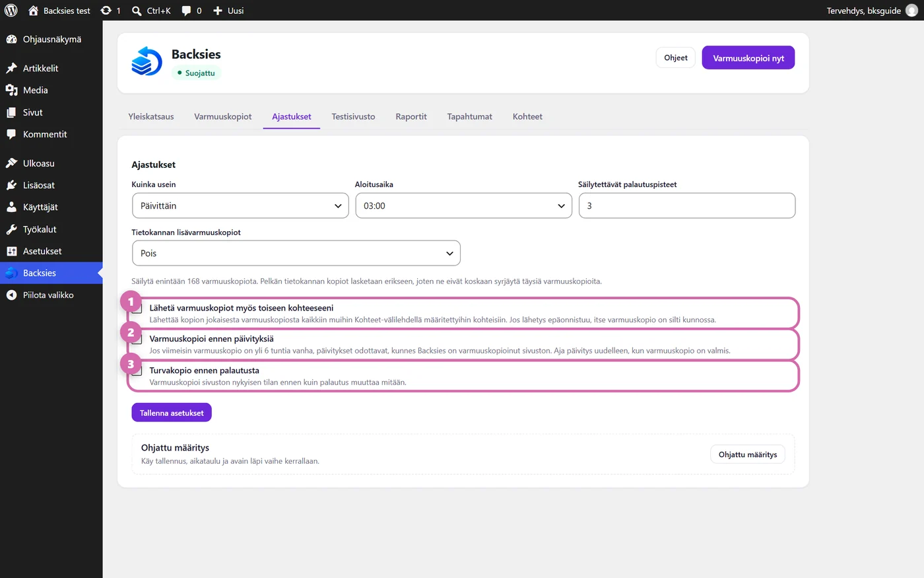This screenshot has height=578, width=924.
Task: Open the Testisivusto tab
Action: pos(353,116)
